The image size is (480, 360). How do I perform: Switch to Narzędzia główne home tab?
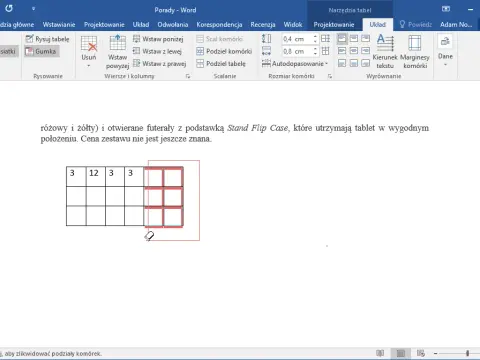17,24
